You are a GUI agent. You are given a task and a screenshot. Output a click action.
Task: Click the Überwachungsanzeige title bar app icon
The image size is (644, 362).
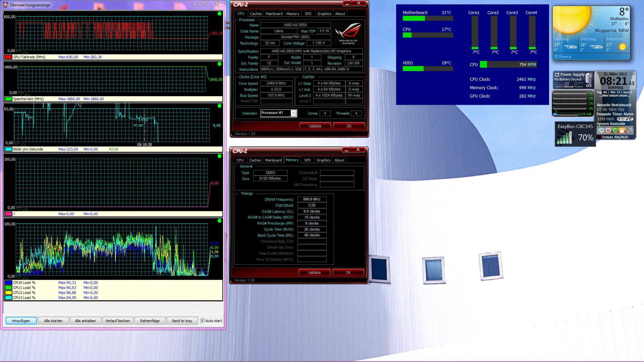click(x=5, y=4)
